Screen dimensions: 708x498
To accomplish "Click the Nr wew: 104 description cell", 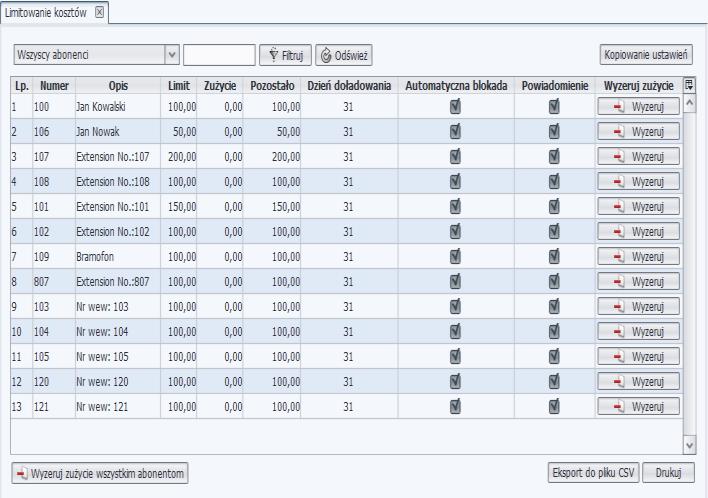I will point(118,331).
